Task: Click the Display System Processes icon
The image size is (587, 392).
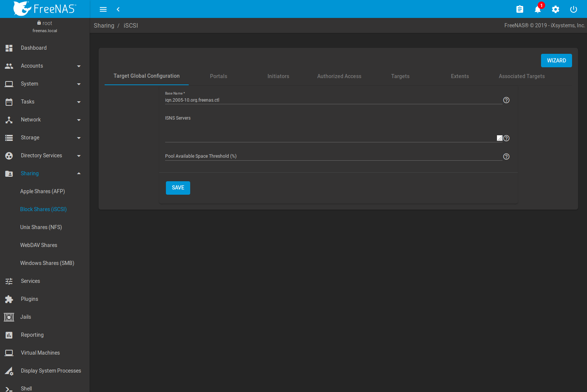Action: tap(9, 371)
